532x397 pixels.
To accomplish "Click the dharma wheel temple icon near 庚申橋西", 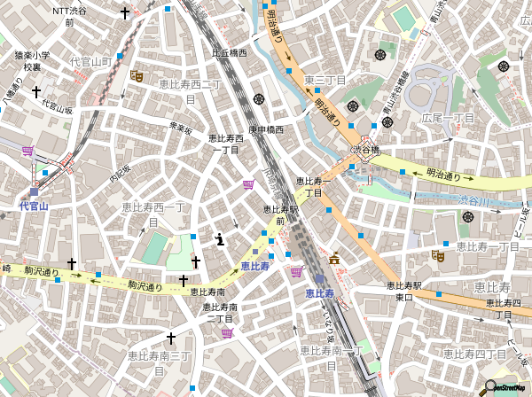I will click(258, 98).
